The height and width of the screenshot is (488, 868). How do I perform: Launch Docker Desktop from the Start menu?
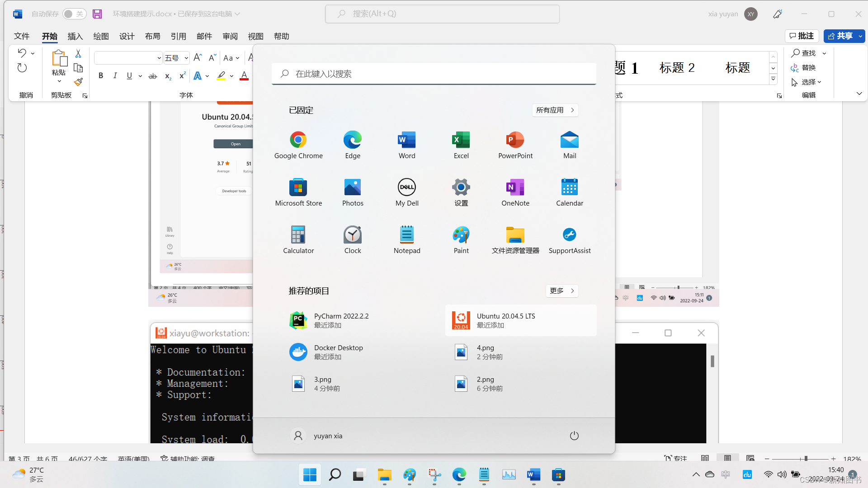339,352
